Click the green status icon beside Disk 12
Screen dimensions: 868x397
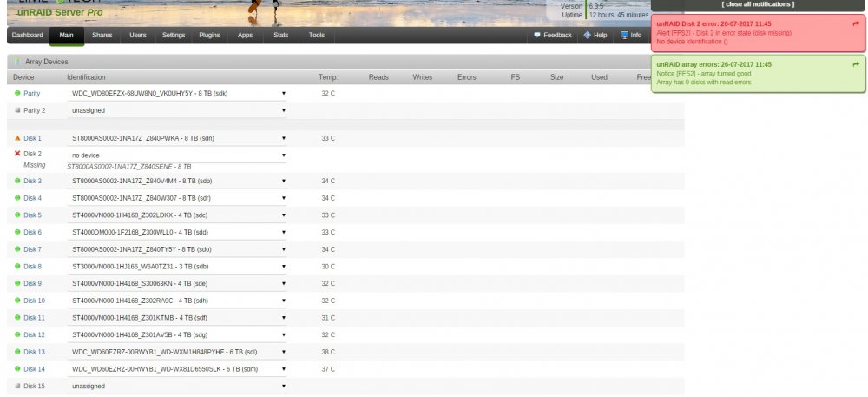[17, 334]
